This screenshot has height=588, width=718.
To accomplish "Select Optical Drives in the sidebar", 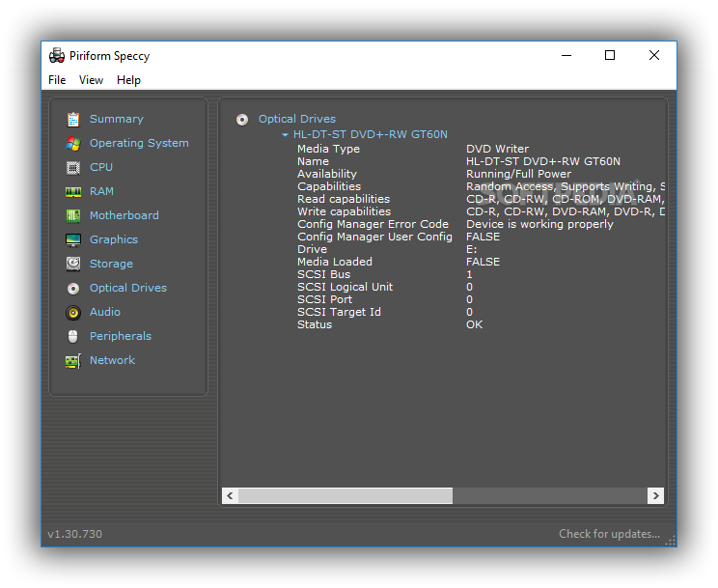I will click(128, 288).
